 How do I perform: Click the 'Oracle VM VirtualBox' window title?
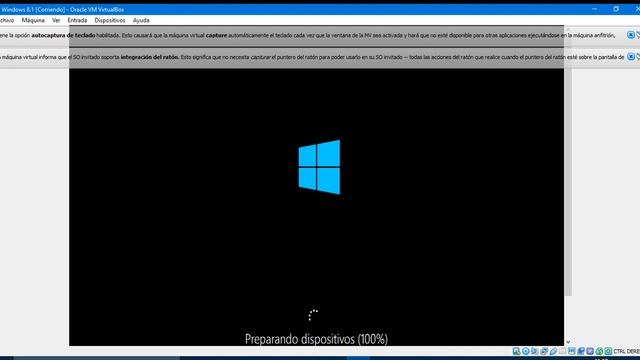(97, 9)
